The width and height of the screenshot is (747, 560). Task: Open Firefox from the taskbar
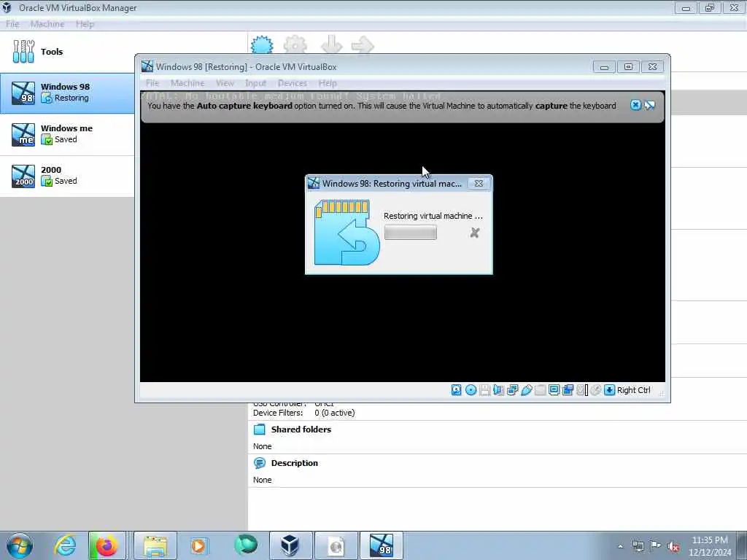coord(107,545)
